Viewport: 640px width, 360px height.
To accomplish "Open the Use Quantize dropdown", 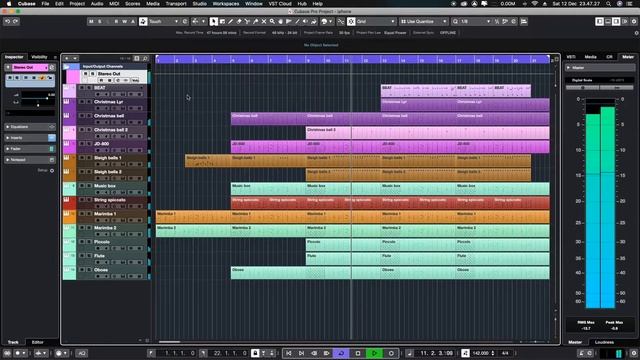I will 424,21.
